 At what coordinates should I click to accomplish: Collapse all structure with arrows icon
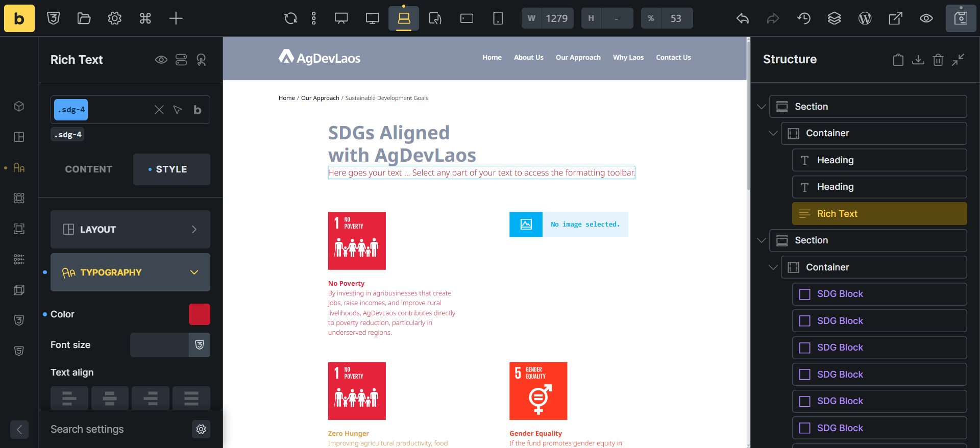[x=958, y=60]
